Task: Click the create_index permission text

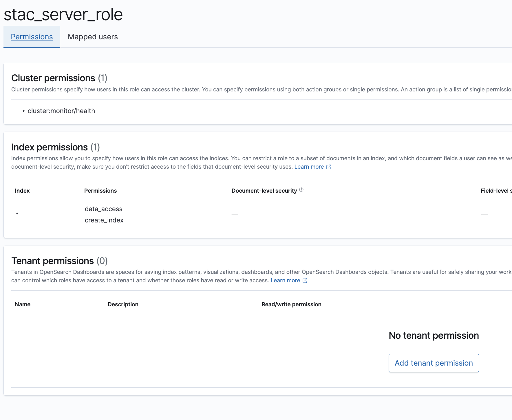Action: [x=104, y=220]
